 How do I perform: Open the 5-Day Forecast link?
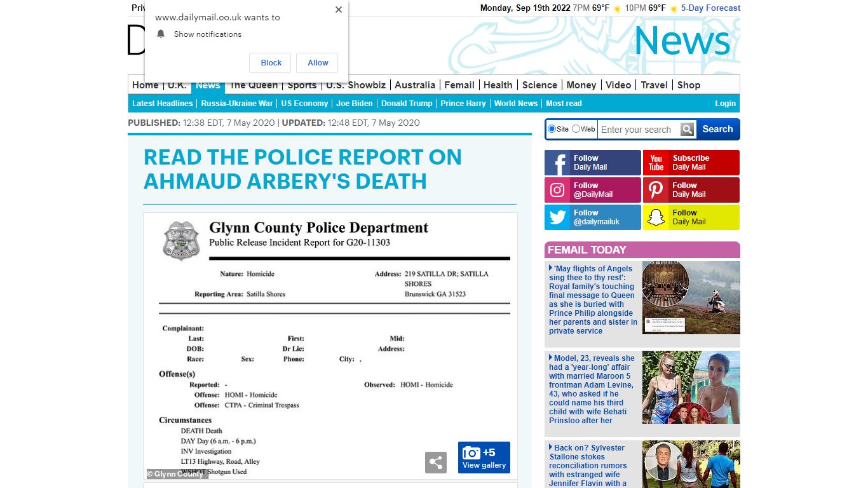click(x=710, y=8)
